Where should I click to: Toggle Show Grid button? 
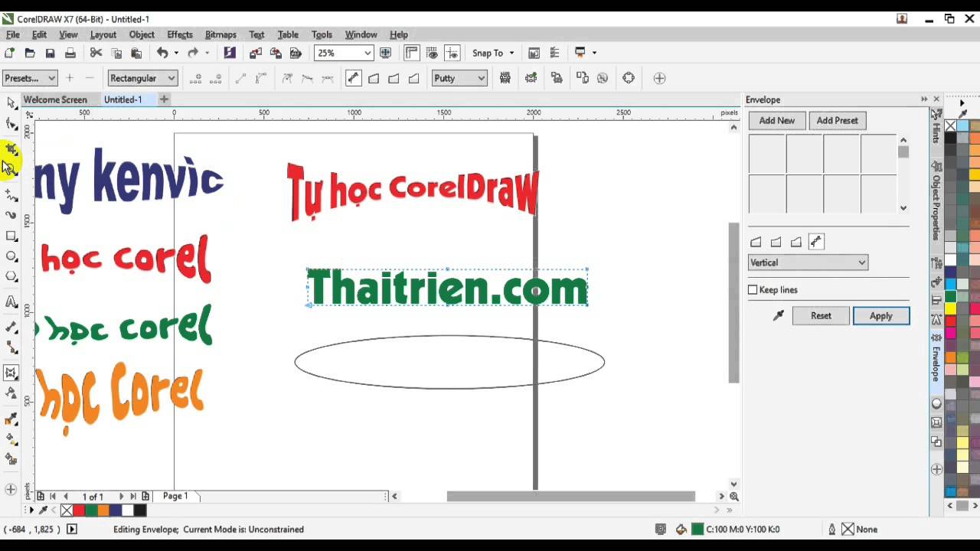(x=432, y=53)
